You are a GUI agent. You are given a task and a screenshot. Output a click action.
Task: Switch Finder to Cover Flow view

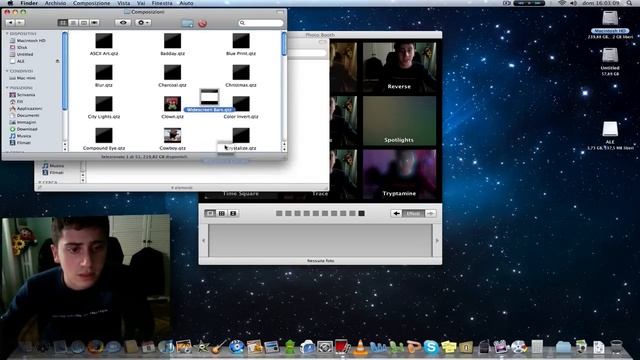tap(95, 23)
